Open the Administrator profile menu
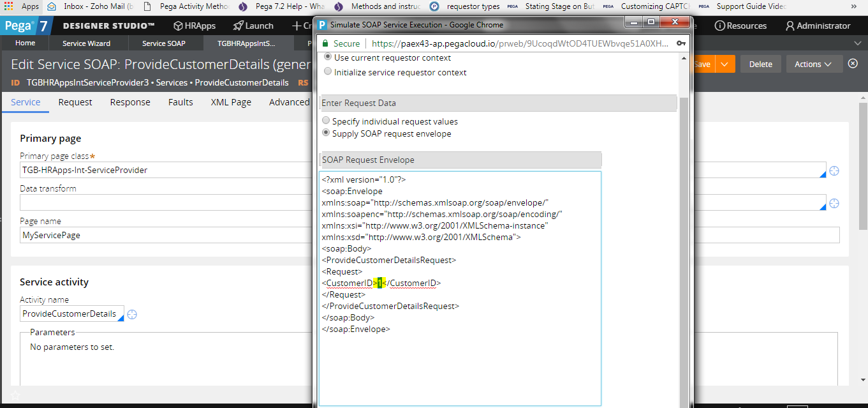The width and height of the screenshot is (868, 408). tap(818, 26)
